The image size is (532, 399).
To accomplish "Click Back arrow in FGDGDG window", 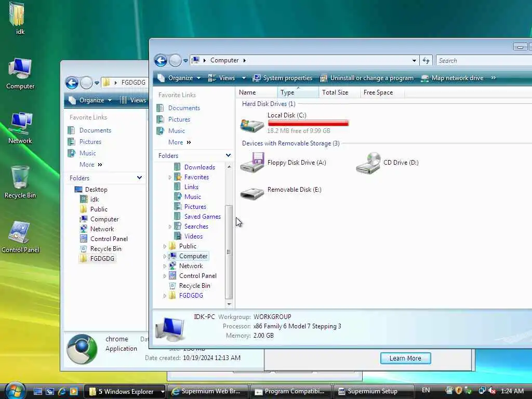I will tap(72, 83).
